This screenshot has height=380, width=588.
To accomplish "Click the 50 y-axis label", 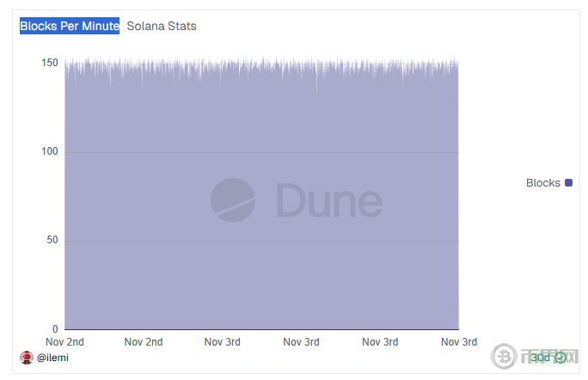I will [52, 240].
